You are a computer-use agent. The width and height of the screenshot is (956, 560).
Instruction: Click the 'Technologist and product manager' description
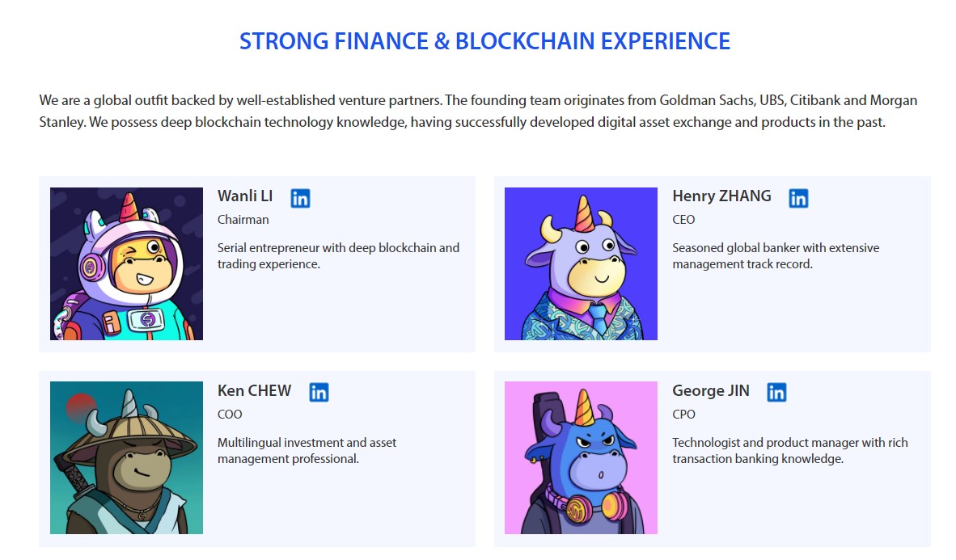pyautogui.click(x=790, y=451)
